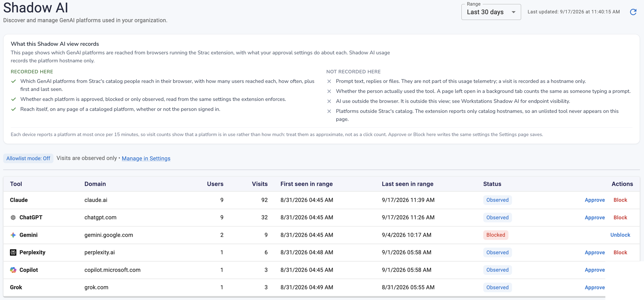The image size is (644, 300).
Task: Click Gemini's last seen 9/4/2026 10:17 AM
Action: (407, 235)
